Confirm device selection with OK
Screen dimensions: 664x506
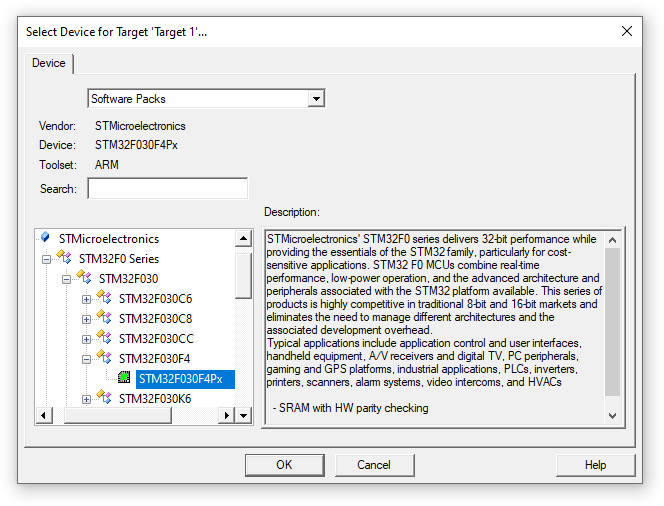(x=285, y=465)
